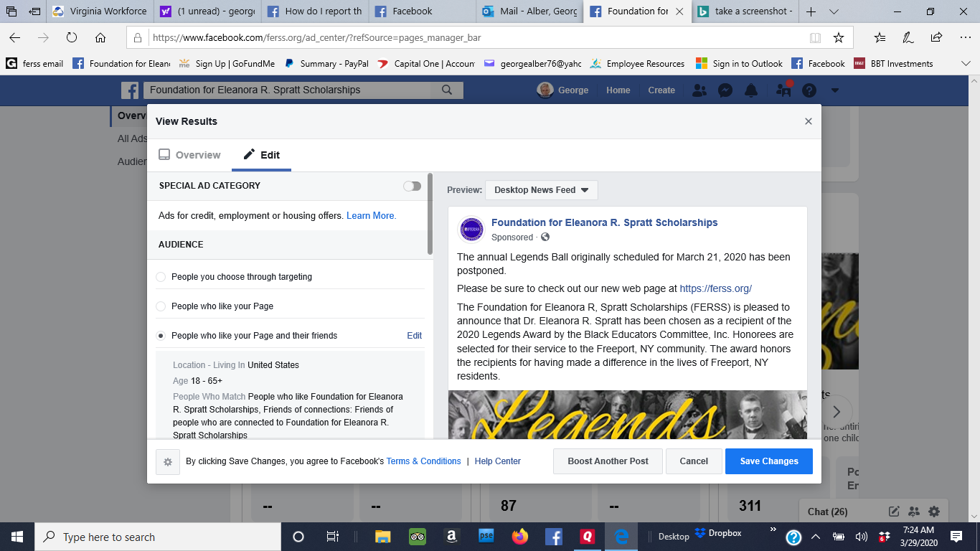Click the Legends image in the post preview
This screenshot has width=980, height=551.
[x=628, y=414]
